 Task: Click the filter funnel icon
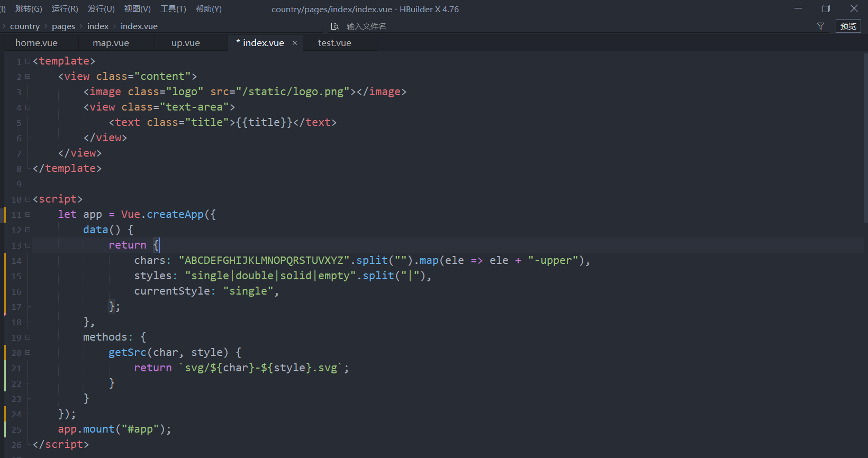pyautogui.click(x=820, y=26)
